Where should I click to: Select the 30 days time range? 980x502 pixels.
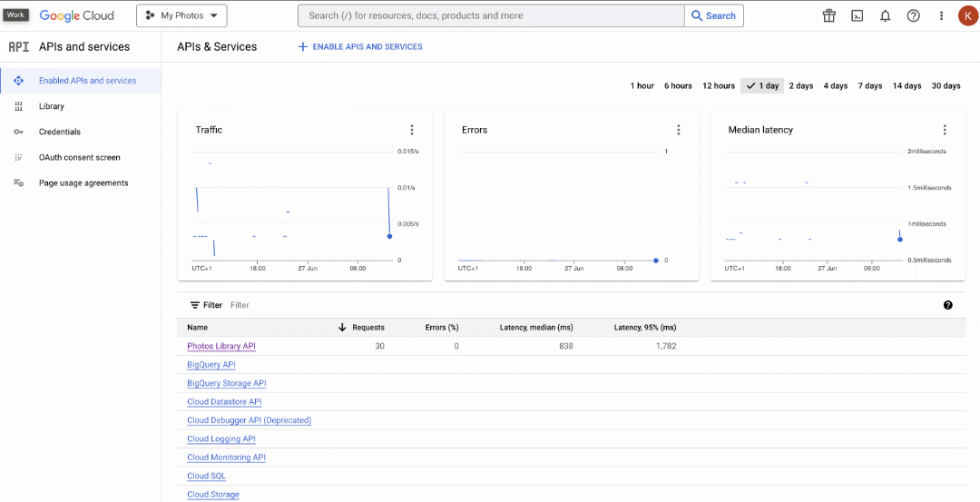click(946, 85)
